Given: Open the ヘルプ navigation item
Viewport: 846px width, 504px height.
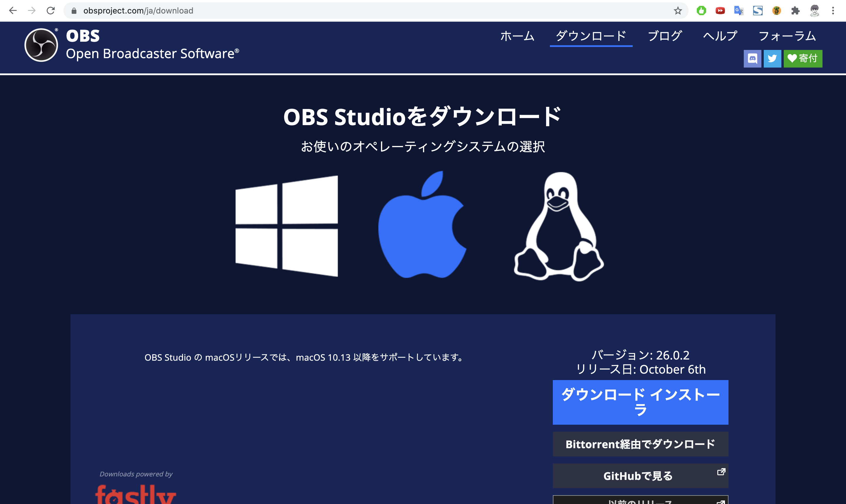Looking at the screenshot, I should click(x=720, y=36).
